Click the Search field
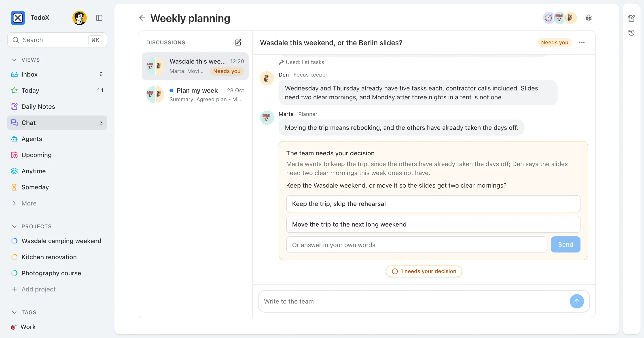This screenshot has width=644, height=338. point(57,40)
